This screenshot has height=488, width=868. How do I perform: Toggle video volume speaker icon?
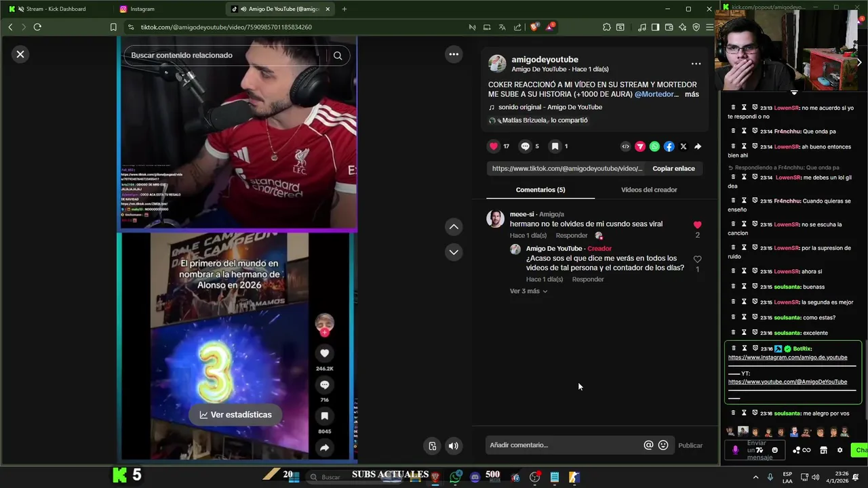coord(454,445)
